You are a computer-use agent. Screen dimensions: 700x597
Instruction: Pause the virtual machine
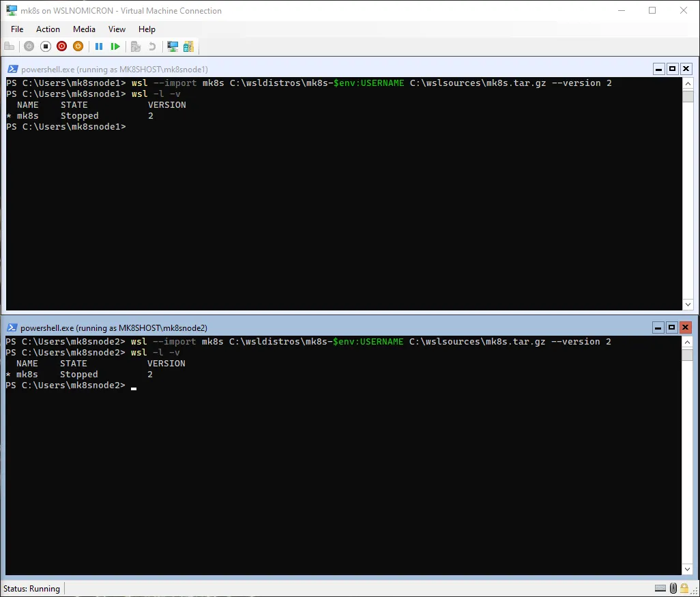coord(99,46)
